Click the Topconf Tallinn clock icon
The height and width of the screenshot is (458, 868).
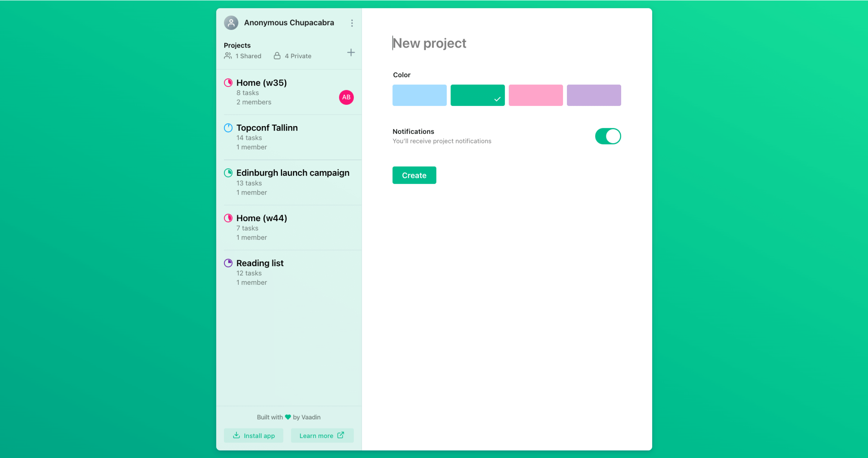(x=228, y=128)
